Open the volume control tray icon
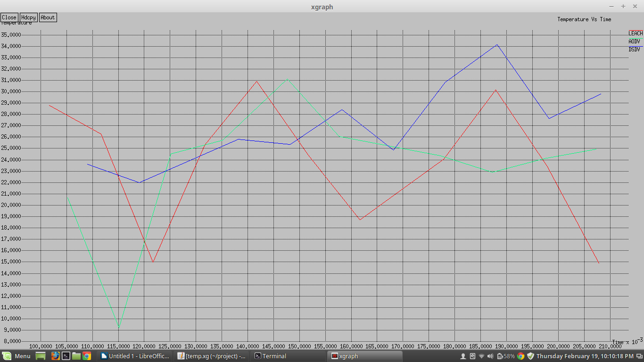 pyautogui.click(x=490, y=356)
